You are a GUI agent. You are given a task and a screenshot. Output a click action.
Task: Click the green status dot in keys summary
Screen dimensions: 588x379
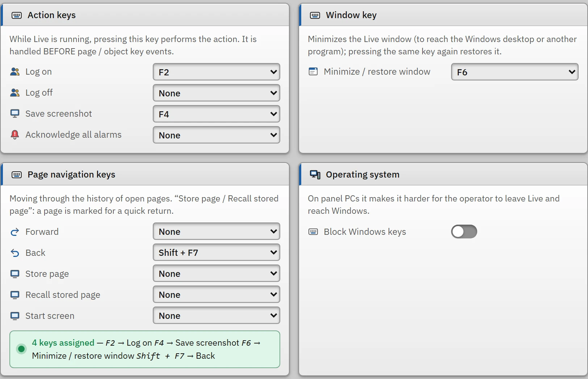click(21, 349)
